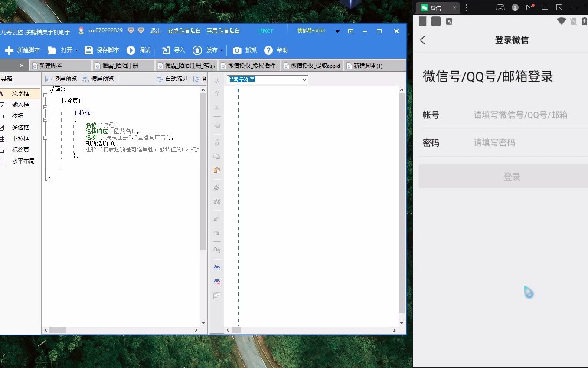Switch to the first 新建脚本 tab
This screenshot has width=588, height=368.
click(x=60, y=66)
